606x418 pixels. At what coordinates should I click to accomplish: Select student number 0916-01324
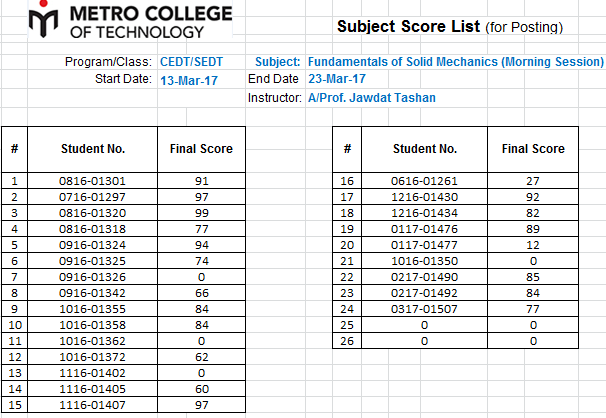click(92, 245)
